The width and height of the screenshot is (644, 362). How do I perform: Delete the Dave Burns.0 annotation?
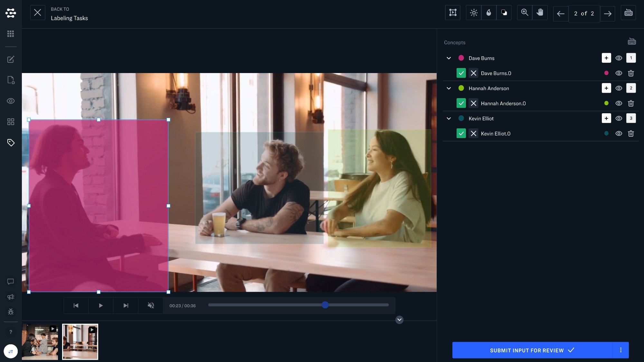[631, 73]
